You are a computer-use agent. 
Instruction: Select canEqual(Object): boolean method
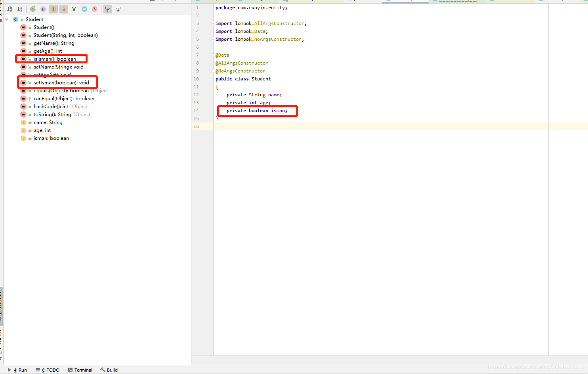pos(64,99)
